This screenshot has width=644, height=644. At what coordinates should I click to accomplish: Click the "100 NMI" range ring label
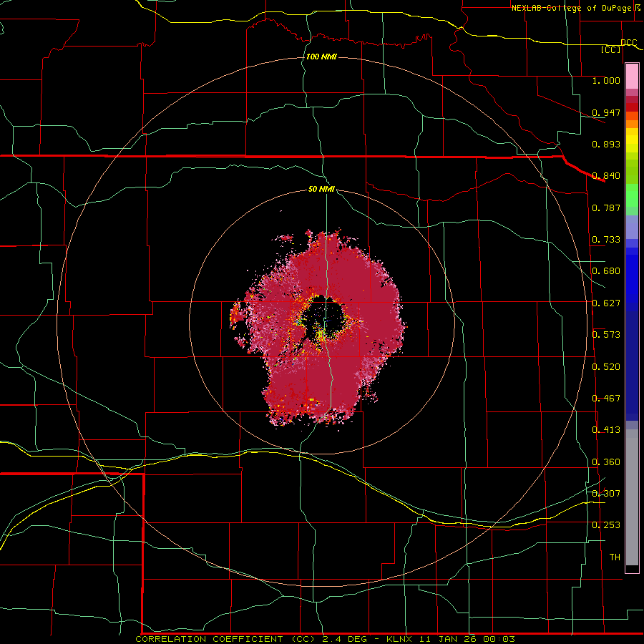(321, 57)
